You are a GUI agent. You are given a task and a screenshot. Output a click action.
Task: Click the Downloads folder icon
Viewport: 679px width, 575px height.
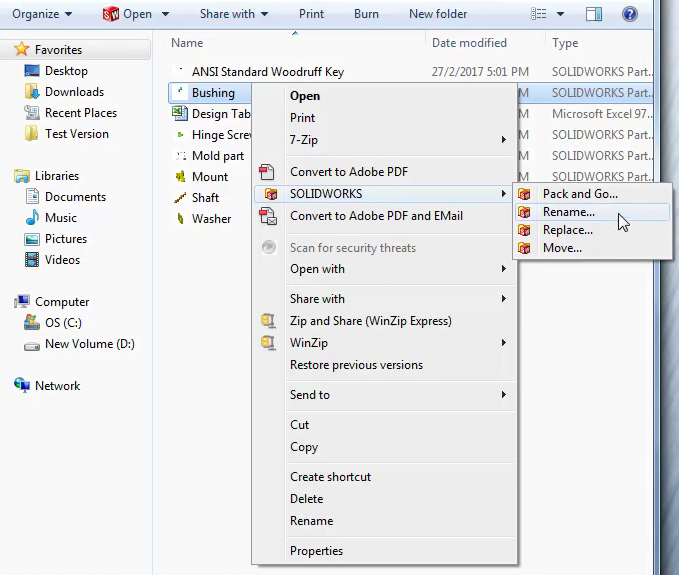(x=32, y=91)
